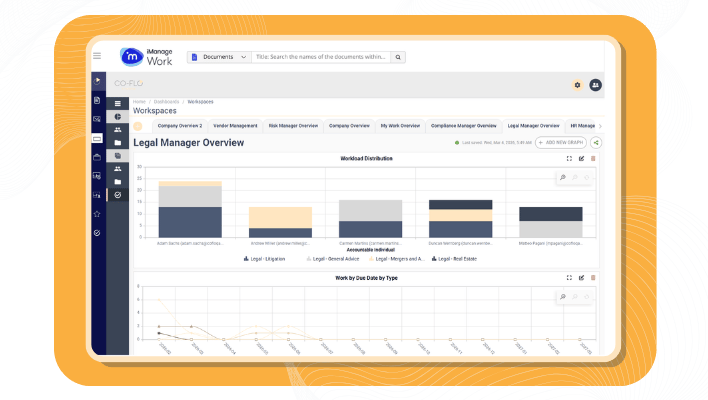Switch to the HR Manage tab
Viewport: 708px width, 400px height.
tap(582, 126)
